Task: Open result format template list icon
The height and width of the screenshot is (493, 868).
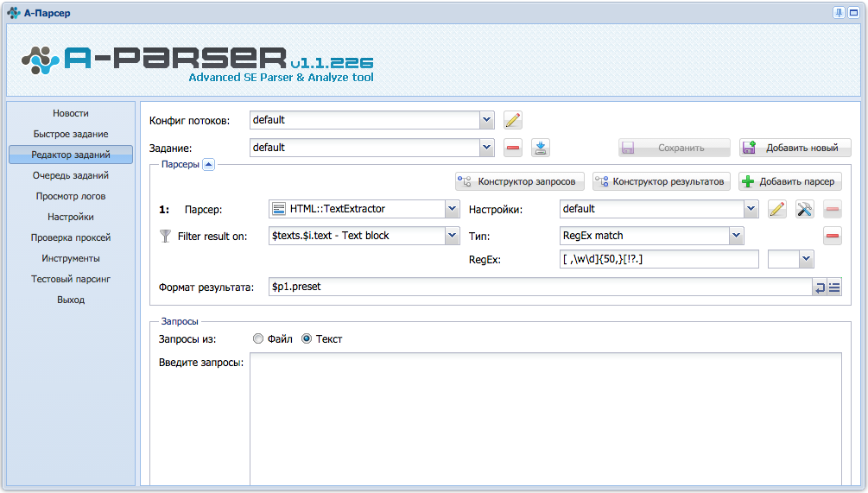Action: [x=834, y=288]
